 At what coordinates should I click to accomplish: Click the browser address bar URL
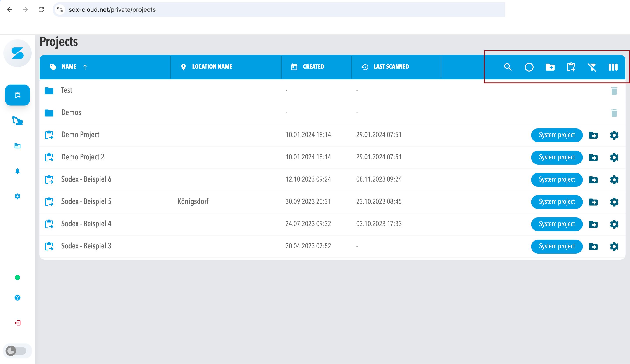tap(112, 9)
